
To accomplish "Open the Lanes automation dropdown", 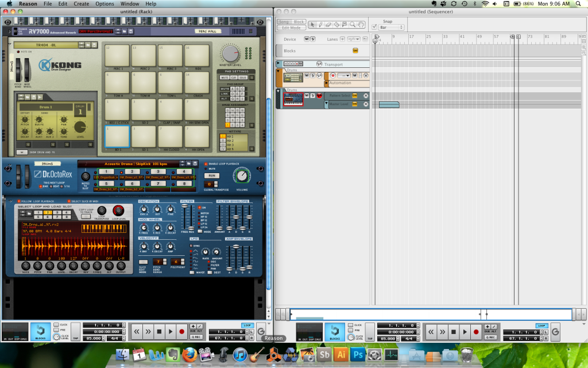I will 354,39.
